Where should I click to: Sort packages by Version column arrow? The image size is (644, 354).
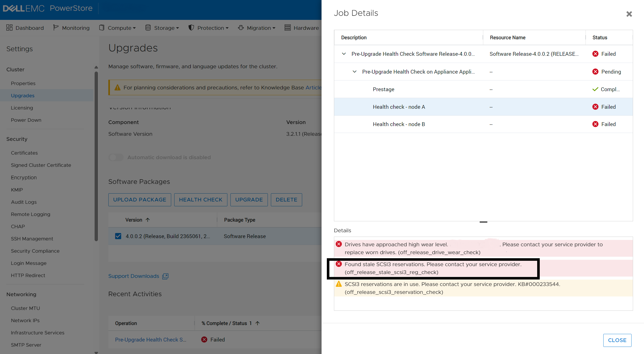click(148, 220)
